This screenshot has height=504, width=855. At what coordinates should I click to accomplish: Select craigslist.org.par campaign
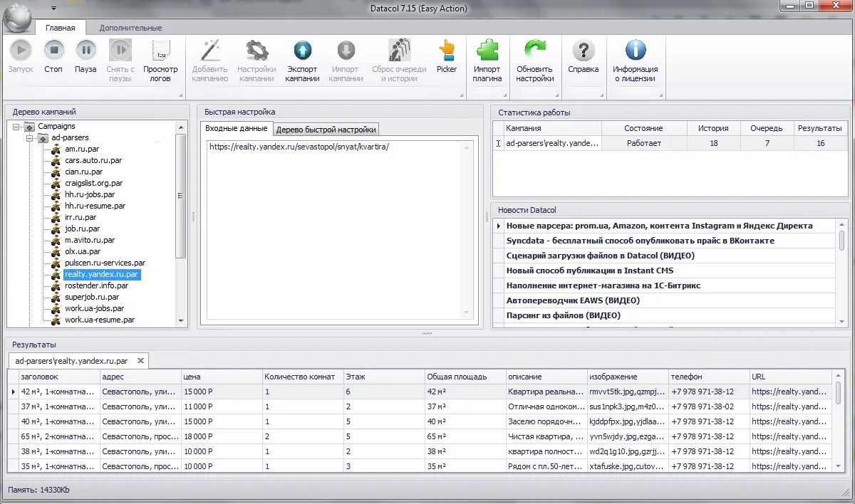(93, 183)
